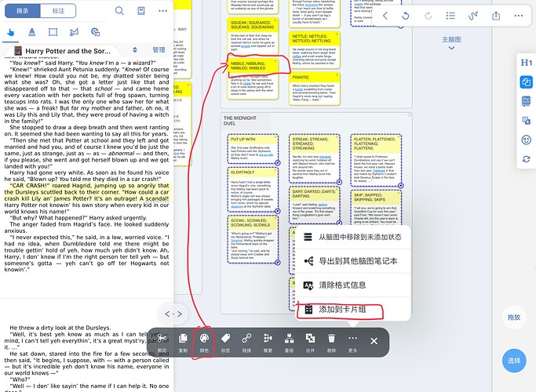This screenshot has width=536, height=392.
Task: Toggle the highlighted blue card copy icon
Action: tap(526, 82)
